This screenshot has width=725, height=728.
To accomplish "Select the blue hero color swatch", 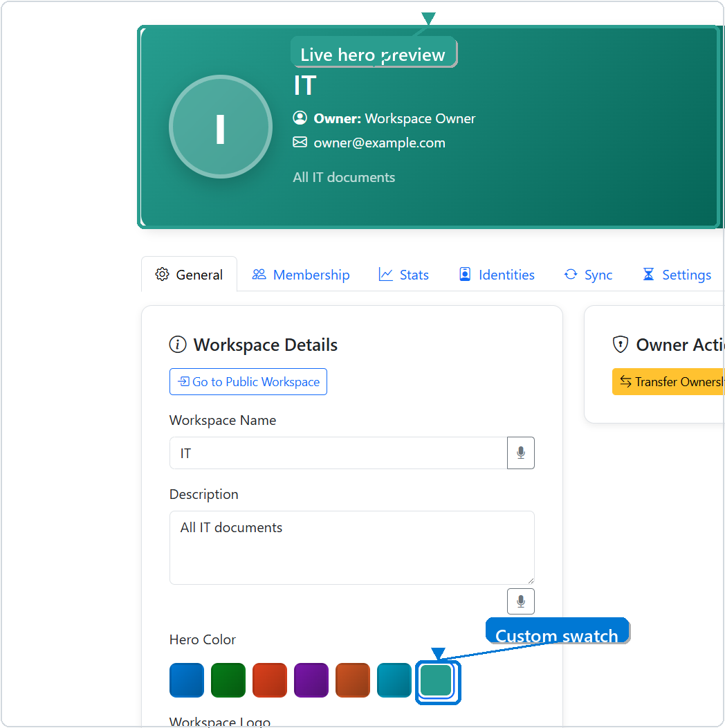I will click(x=187, y=680).
